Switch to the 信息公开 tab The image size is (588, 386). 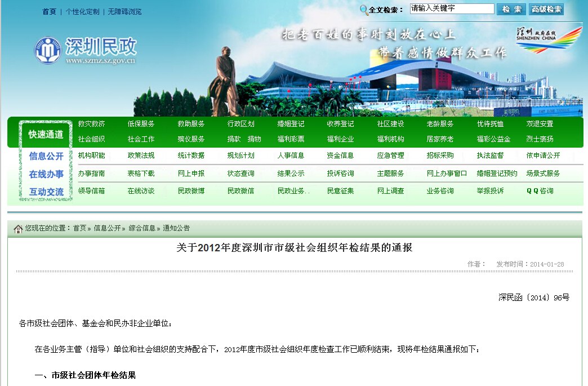pos(46,156)
